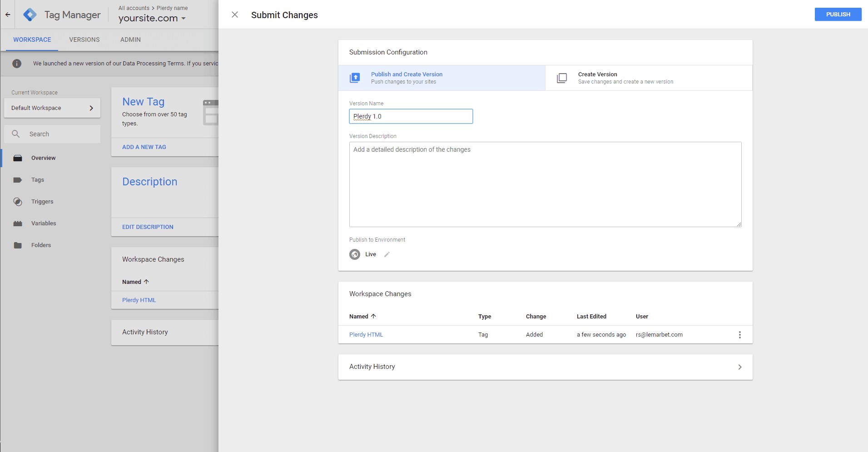Click the Folders folder icon
The width and height of the screenshot is (868, 452).
tap(18, 245)
